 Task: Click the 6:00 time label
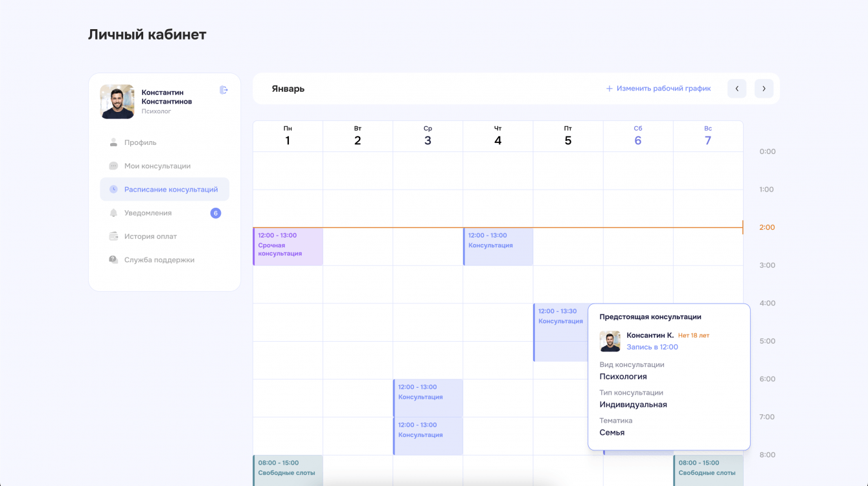(767, 379)
